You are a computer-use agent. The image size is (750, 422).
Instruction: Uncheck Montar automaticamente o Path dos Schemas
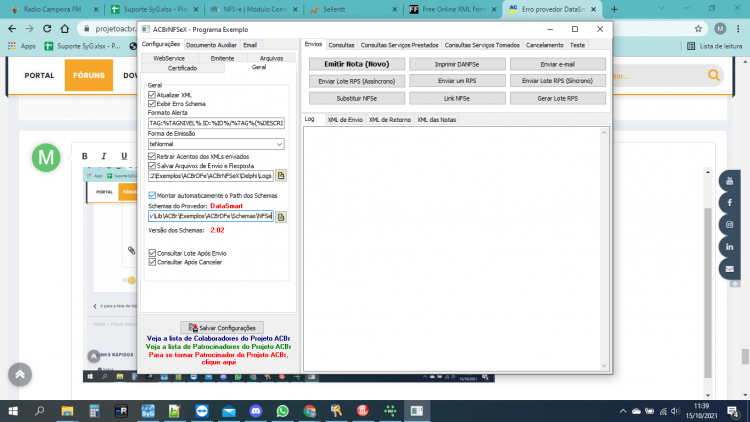pos(152,195)
